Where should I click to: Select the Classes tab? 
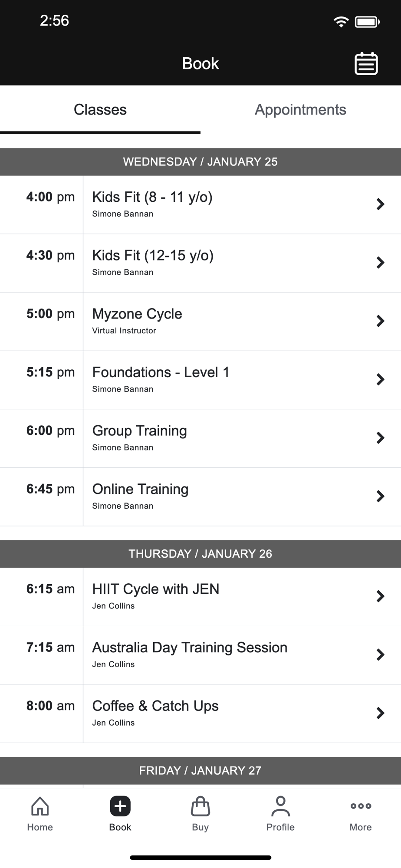coord(100,110)
